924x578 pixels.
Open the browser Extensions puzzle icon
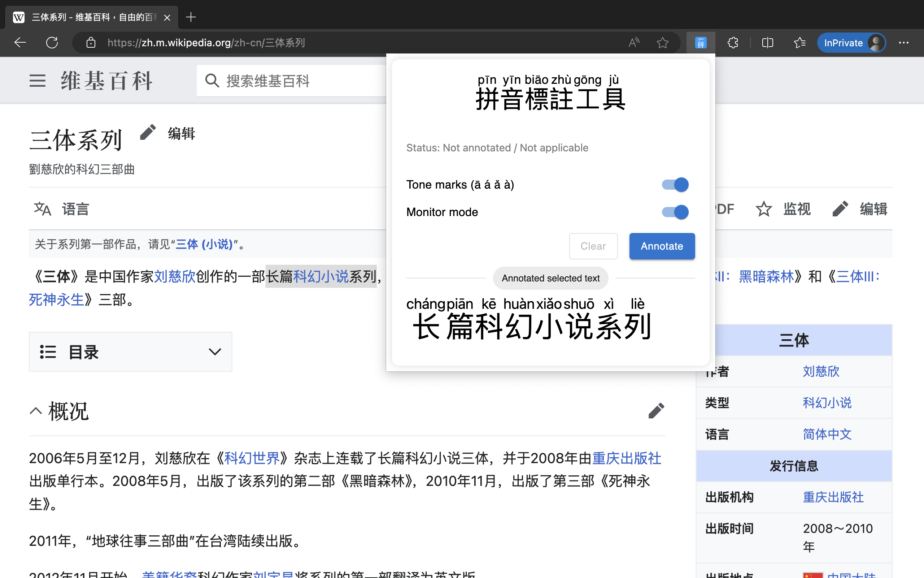[733, 42]
